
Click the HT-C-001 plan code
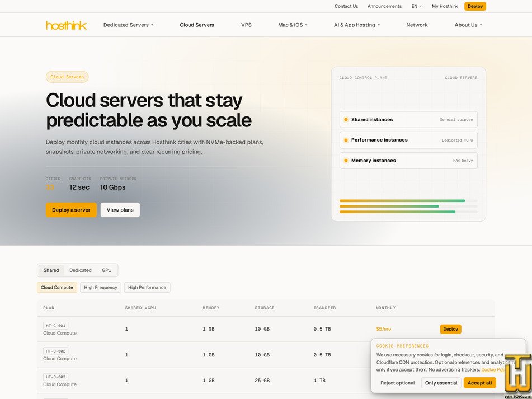click(x=55, y=326)
